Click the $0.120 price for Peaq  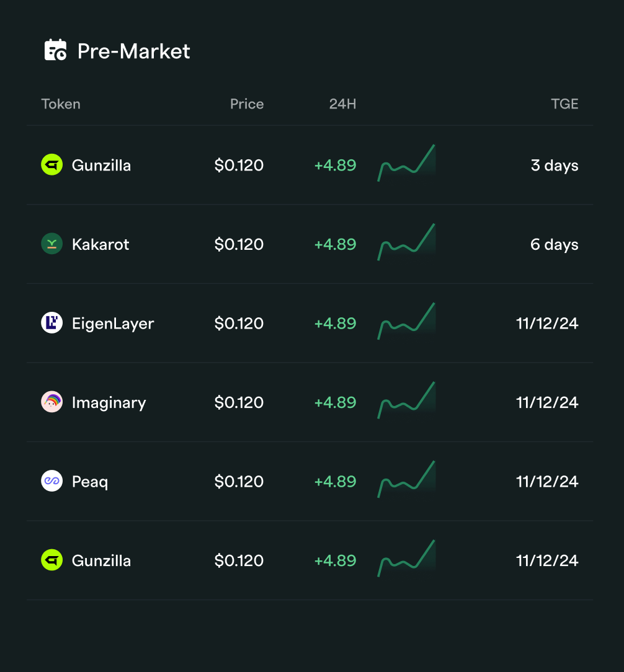[239, 480]
